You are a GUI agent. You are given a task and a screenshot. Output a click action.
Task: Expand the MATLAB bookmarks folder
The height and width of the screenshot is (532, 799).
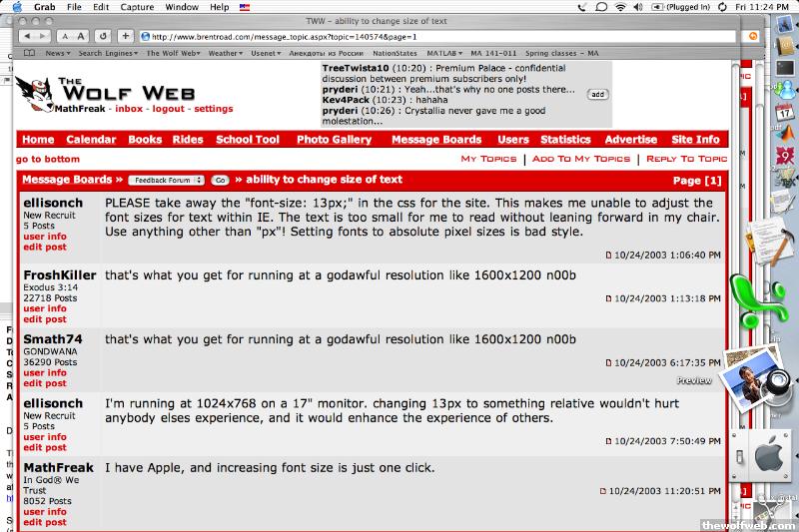(444, 53)
